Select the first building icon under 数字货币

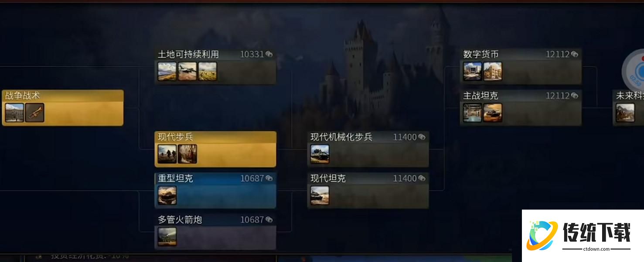(472, 71)
